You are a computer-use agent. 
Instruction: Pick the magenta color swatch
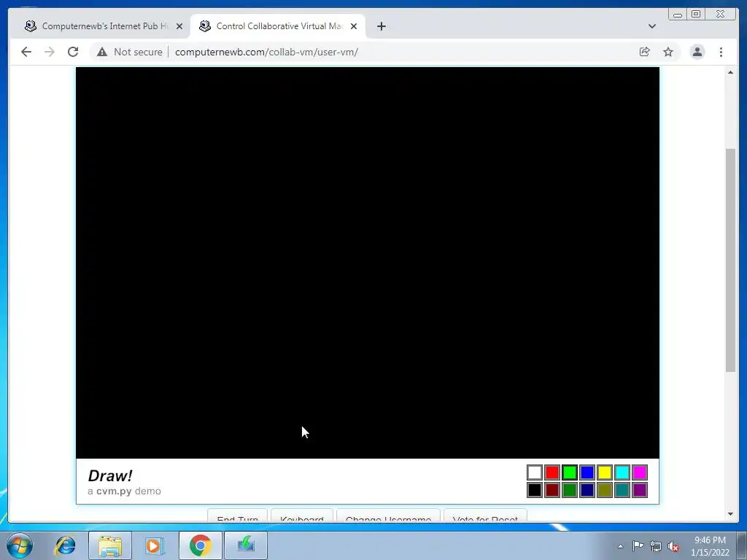pyautogui.click(x=640, y=472)
